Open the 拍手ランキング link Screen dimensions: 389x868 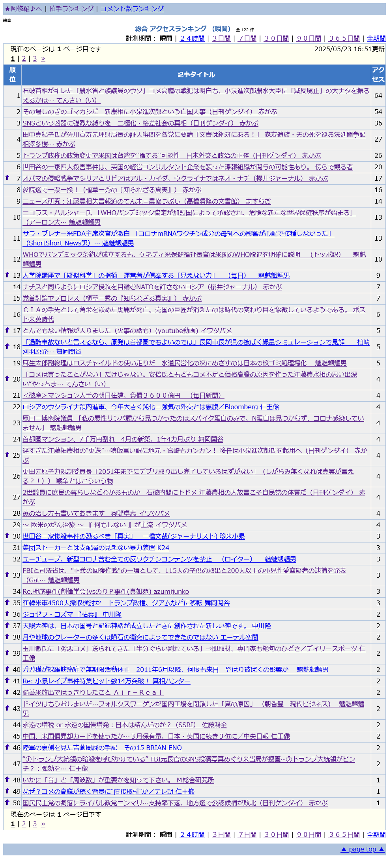click(71, 9)
